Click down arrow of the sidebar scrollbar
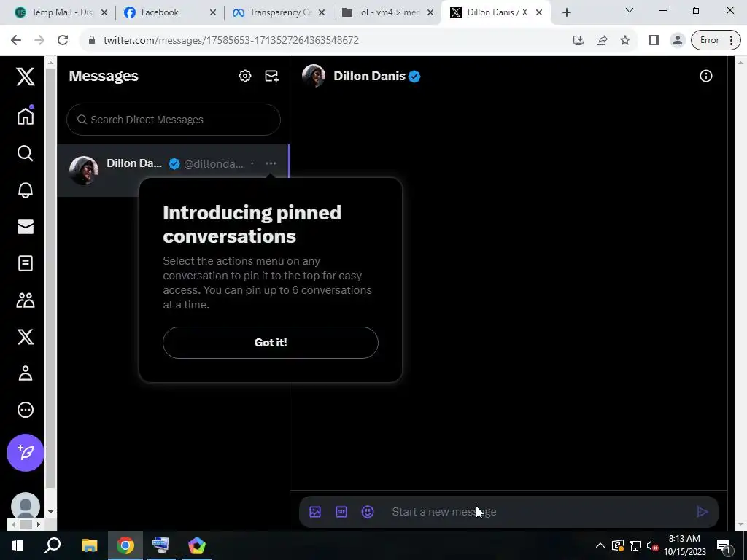747x560 pixels. [50, 512]
